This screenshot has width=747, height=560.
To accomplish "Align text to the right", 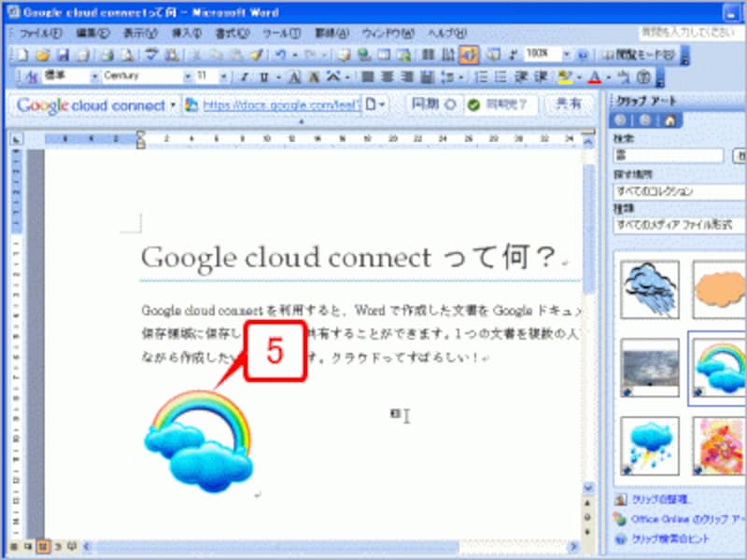I will [x=407, y=77].
